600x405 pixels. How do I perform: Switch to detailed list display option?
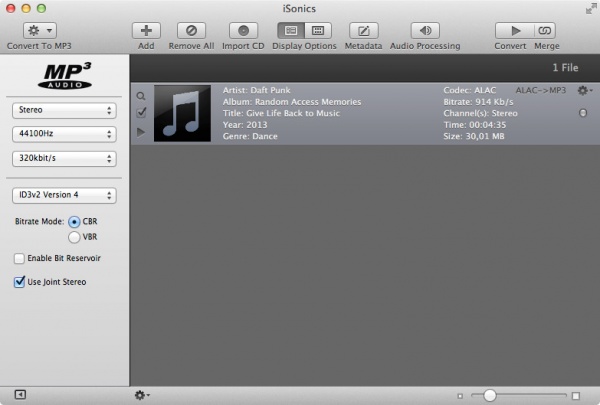point(291,31)
